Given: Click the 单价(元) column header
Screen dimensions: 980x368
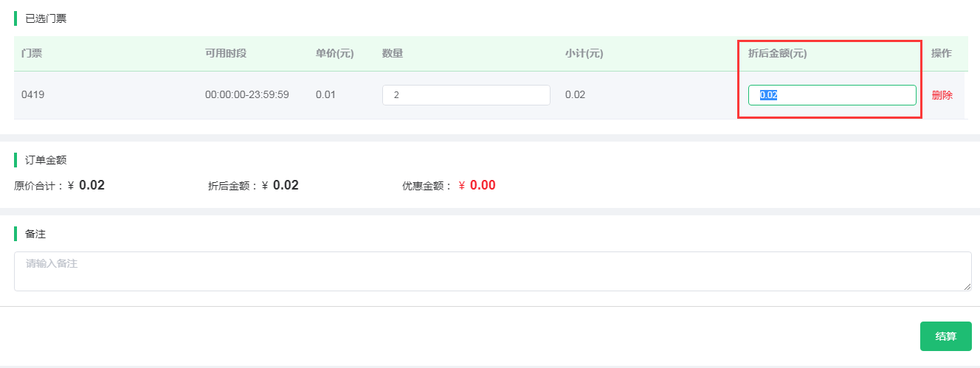Looking at the screenshot, I should pos(334,54).
